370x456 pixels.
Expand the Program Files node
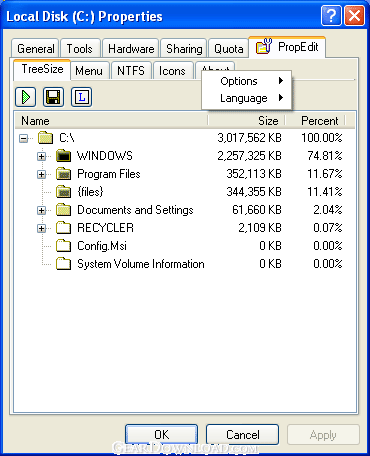tap(41, 174)
